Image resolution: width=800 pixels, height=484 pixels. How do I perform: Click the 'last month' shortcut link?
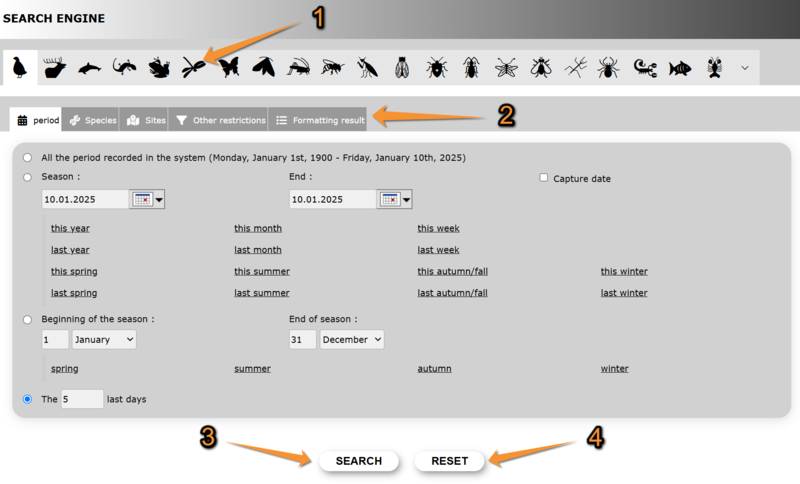(258, 250)
